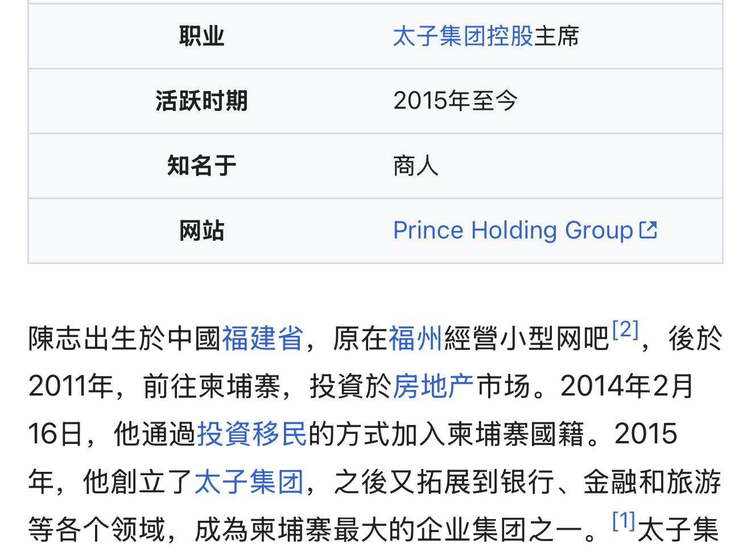Click the external link icon after Prince Holding Group
This screenshot has width=751, height=560.
pos(649,230)
